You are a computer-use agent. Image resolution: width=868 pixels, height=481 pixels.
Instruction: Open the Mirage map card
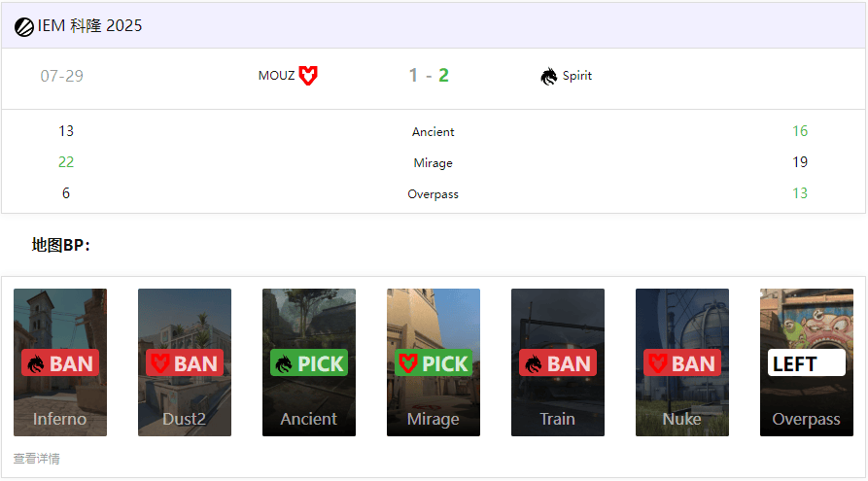click(434, 362)
